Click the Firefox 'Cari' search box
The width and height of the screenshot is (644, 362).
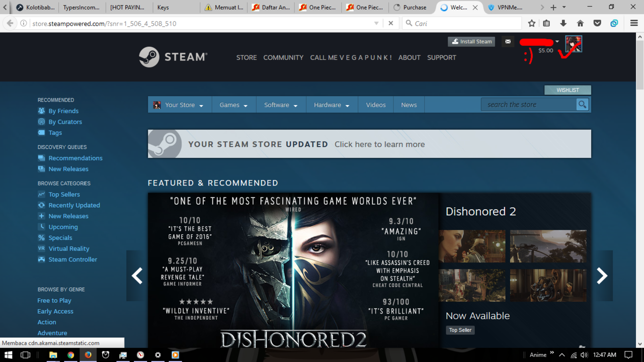(x=462, y=23)
